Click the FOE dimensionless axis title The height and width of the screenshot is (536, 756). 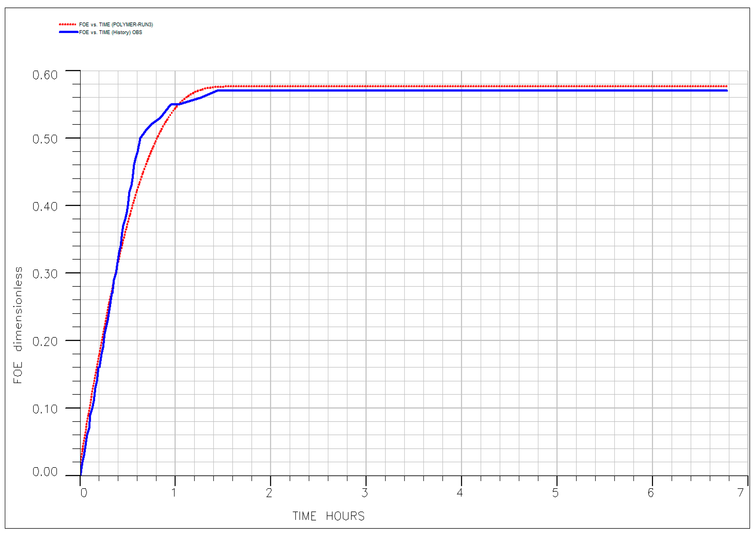18,325
